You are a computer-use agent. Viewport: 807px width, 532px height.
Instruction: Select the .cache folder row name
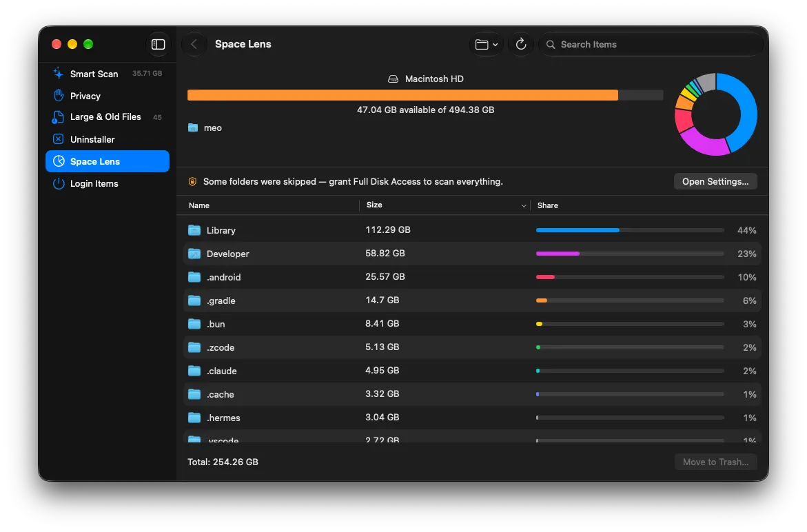(221, 395)
